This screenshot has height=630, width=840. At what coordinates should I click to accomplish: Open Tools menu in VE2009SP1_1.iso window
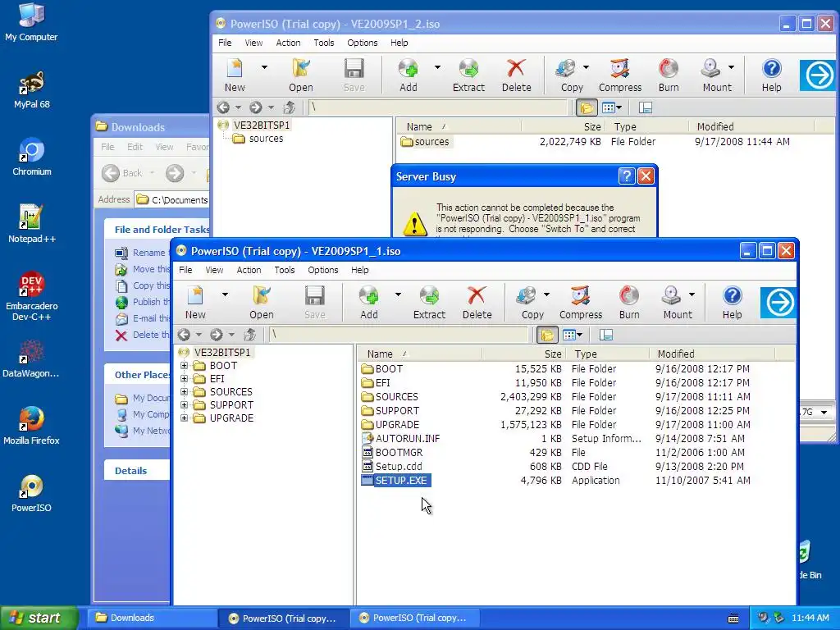pos(285,270)
